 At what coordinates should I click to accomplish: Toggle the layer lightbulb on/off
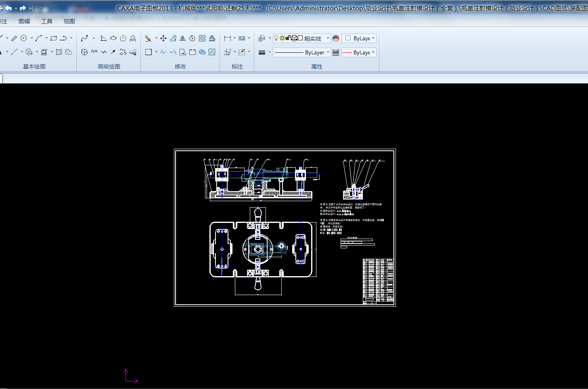(x=276, y=38)
